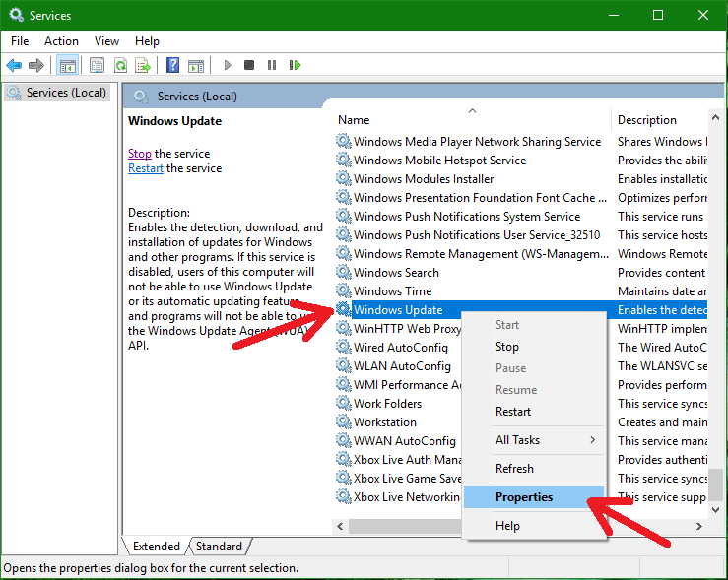728x580 pixels.
Task: Click the gear icon beside WWAN AutoConfig
Action: click(343, 440)
